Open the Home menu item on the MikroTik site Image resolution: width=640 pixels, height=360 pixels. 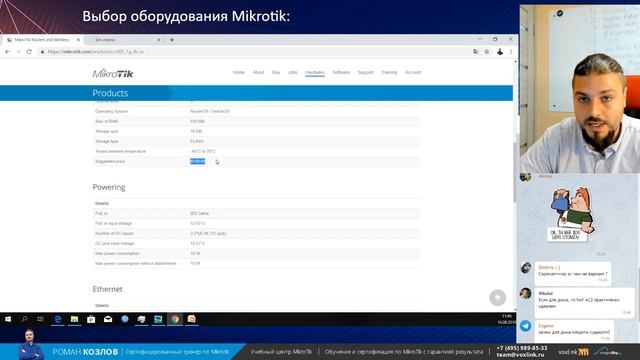click(x=239, y=72)
